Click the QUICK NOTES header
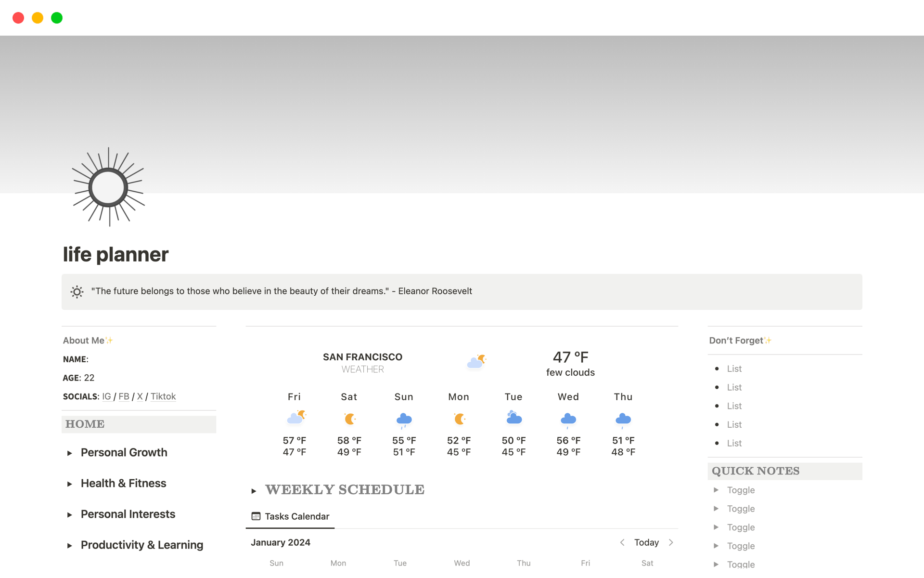 pyautogui.click(x=784, y=471)
